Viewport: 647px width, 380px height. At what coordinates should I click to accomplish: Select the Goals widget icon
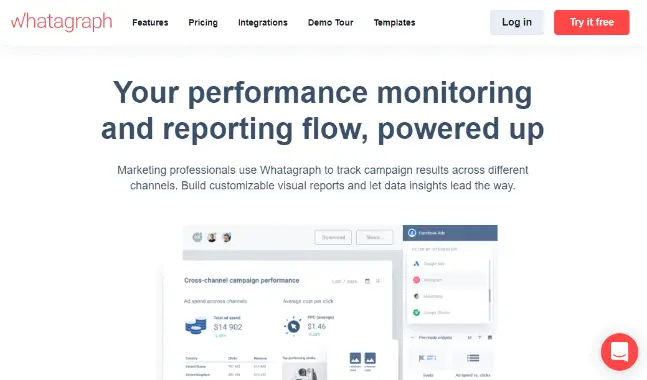click(x=427, y=358)
